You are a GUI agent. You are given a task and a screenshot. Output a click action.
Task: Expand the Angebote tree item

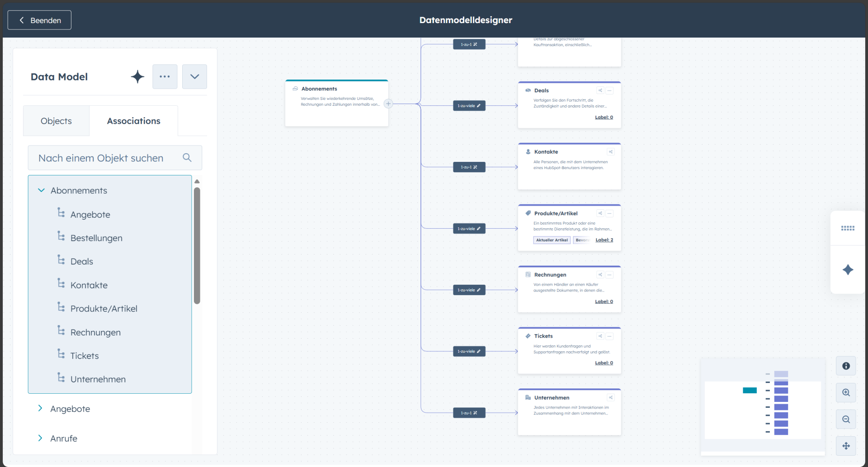click(40, 408)
